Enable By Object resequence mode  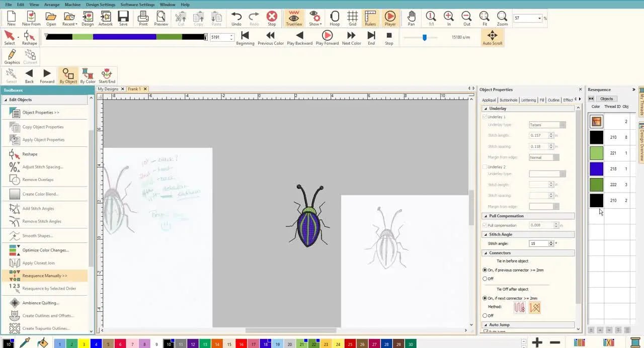pyautogui.click(x=68, y=76)
